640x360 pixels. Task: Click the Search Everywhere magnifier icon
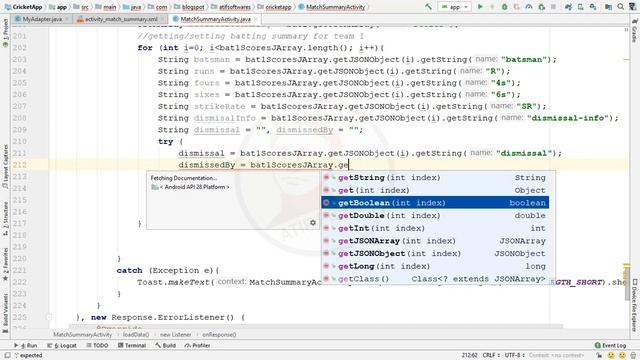[620, 7]
